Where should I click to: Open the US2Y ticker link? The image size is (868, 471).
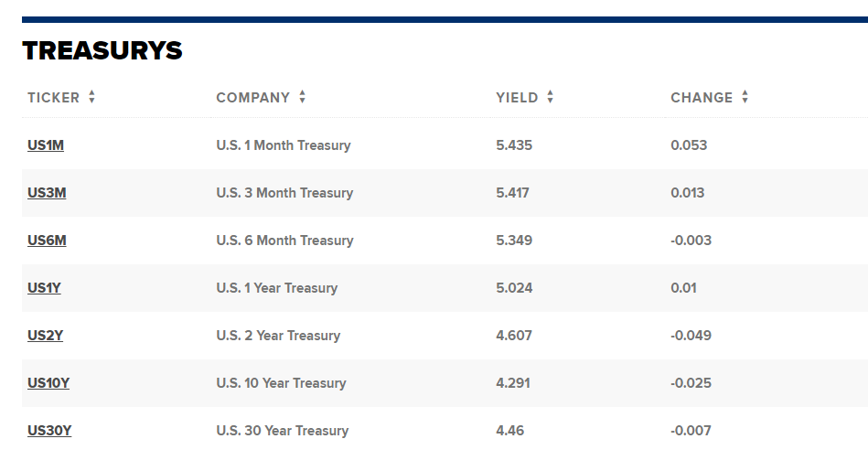[x=46, y=336]
